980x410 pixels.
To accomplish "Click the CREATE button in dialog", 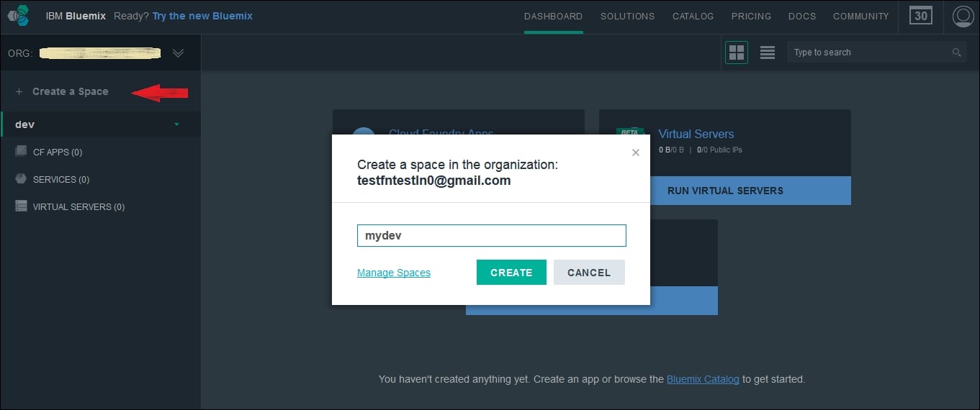I will coord(511,273).
